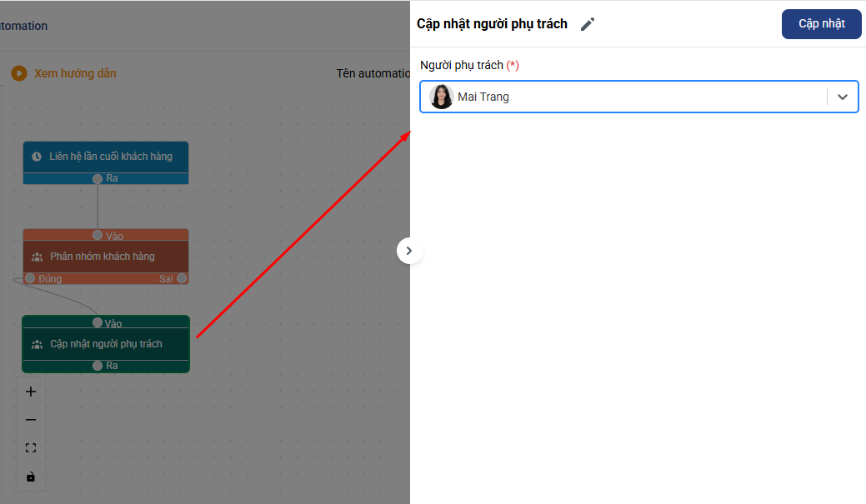The width and height of the screenshot is (866, 504).
Task: Click group icon on Phân nhóm khách hàng node
Action: [x=37, y=257]
